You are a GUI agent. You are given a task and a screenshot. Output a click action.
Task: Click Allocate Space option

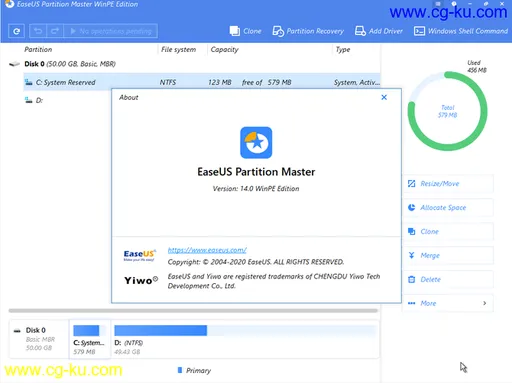[448, 208]
